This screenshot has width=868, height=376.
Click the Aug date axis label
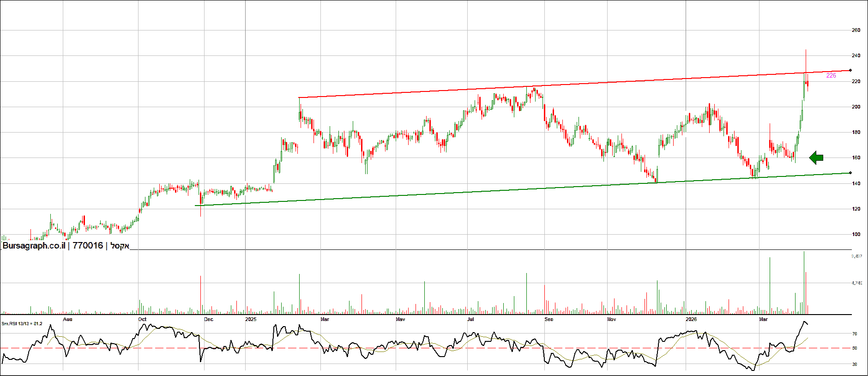point(67,320)
